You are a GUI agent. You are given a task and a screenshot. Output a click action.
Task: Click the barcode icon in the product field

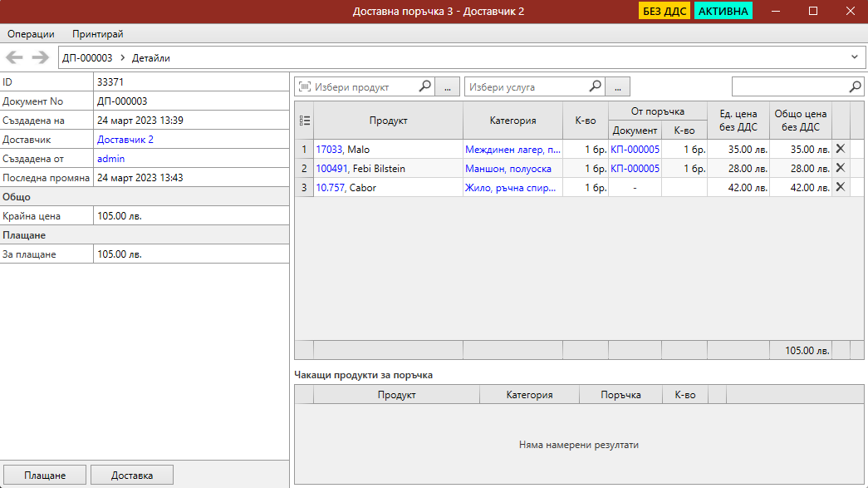pos(305,86)
